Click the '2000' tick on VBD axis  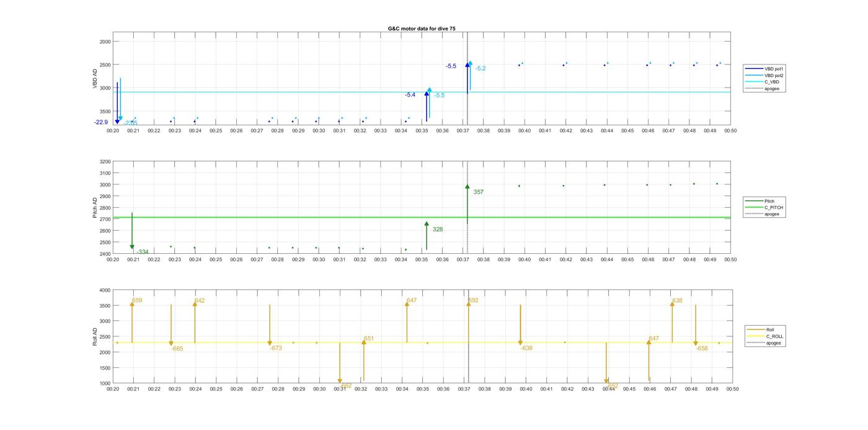click(105, 42)
